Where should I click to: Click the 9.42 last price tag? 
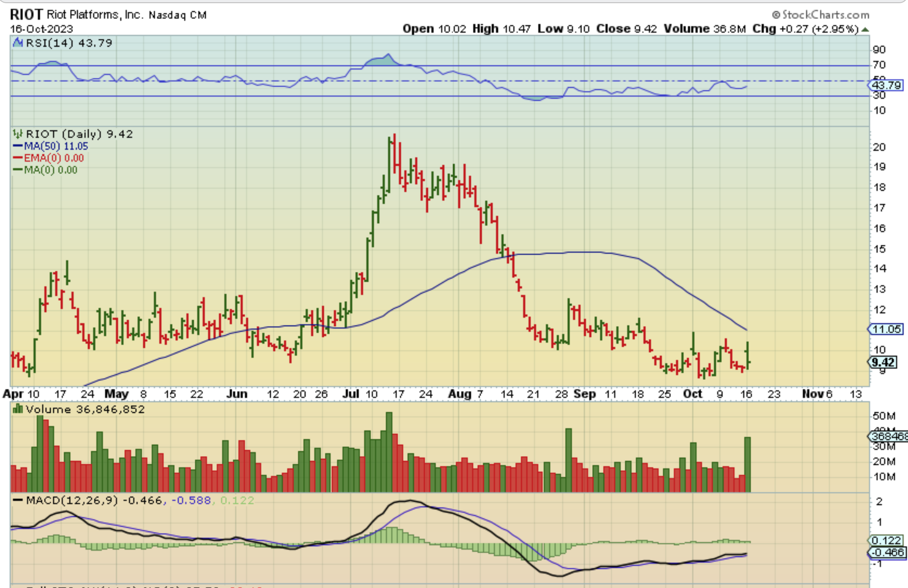pos(882,362)
